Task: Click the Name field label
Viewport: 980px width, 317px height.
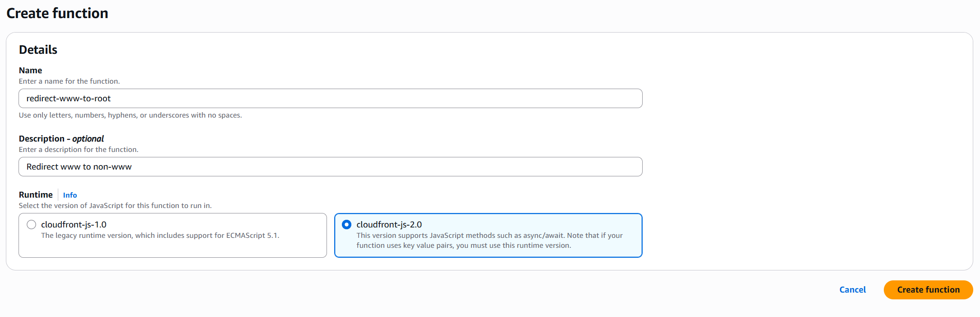Action: 30,71
